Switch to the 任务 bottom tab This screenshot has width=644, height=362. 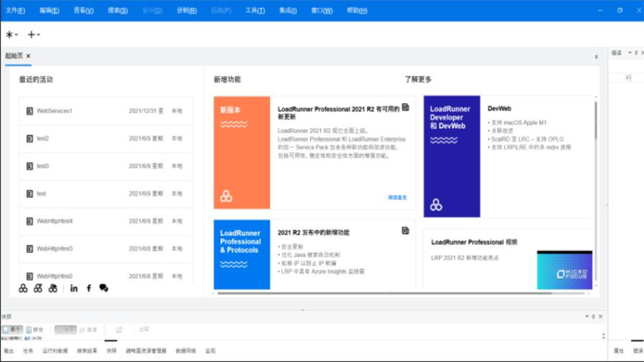[28, 351]
